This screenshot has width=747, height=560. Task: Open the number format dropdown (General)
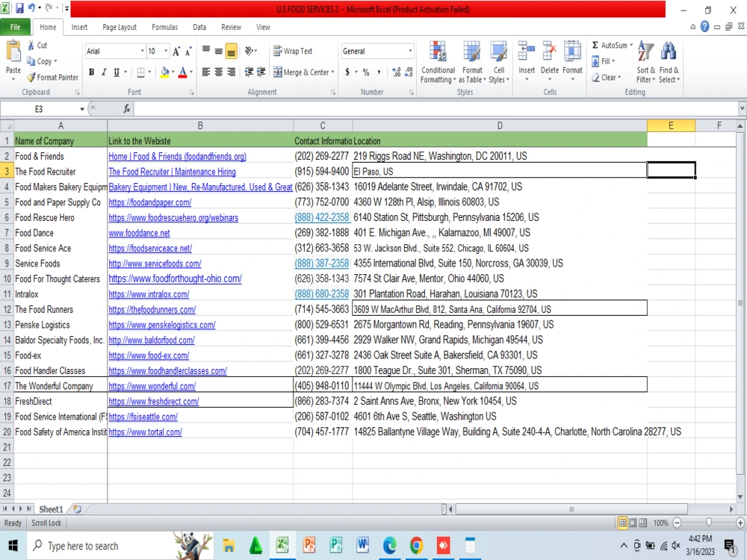click(x=409, y=51)
